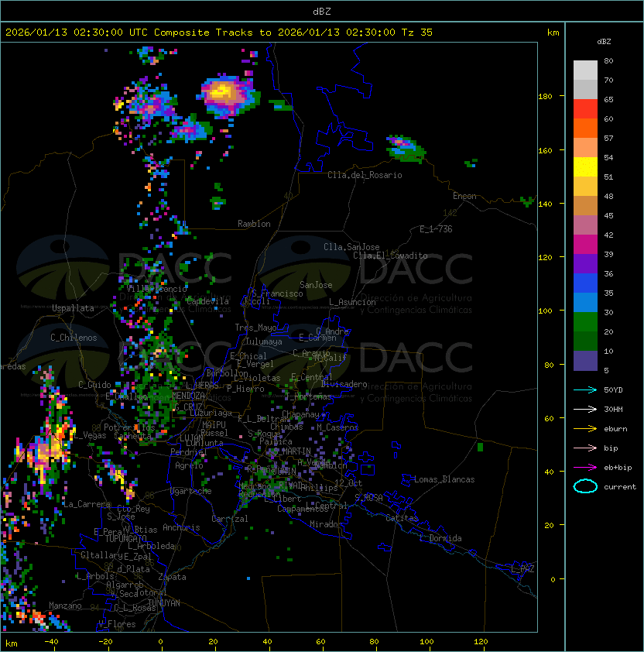The width and height of the screenshot is (644, 652).
Task: Click the 'Carrizal' place label
Action: pyautogui.click(x=230, y=519)
